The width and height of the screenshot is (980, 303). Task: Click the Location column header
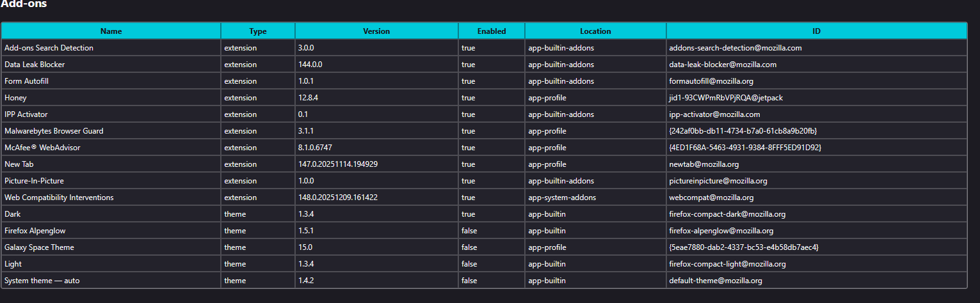(x=595, y=31)
